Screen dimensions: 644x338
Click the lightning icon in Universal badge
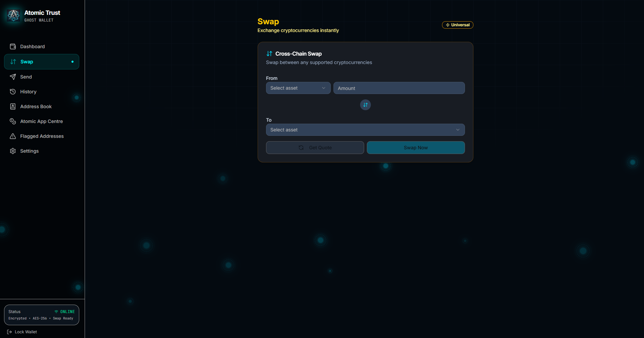click(x=448, y=25)
